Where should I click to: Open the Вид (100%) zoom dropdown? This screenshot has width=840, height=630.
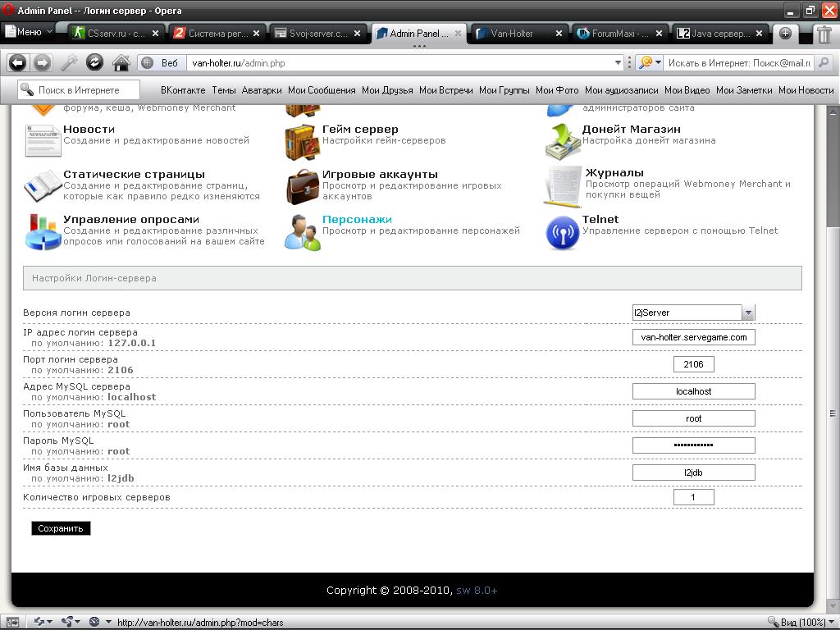tap(801, 622)
